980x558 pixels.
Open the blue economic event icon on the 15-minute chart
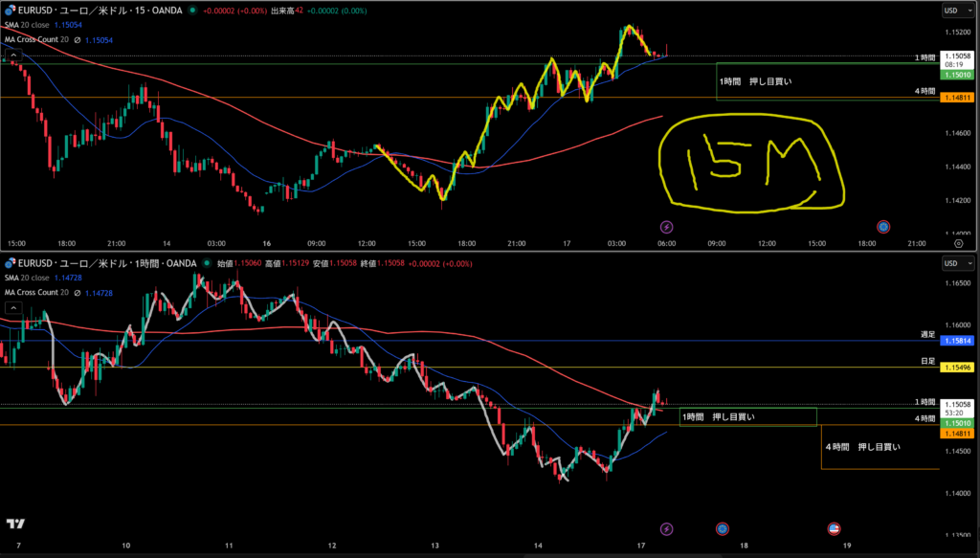883,227
